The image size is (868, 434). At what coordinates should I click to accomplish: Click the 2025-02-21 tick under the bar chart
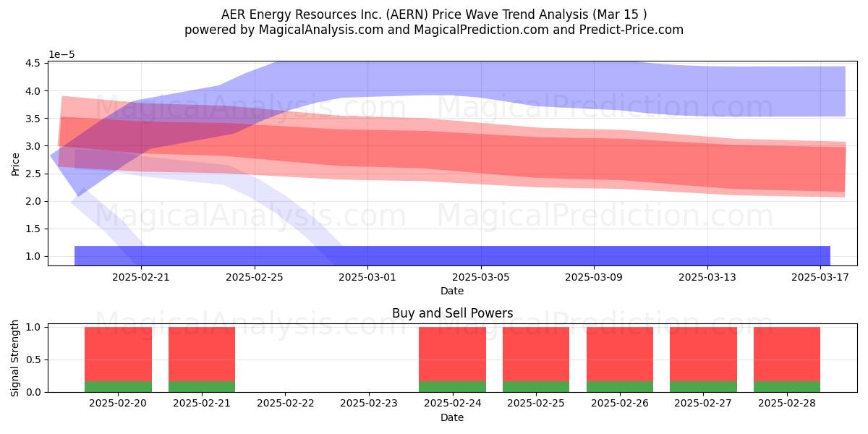click(202, 404)
